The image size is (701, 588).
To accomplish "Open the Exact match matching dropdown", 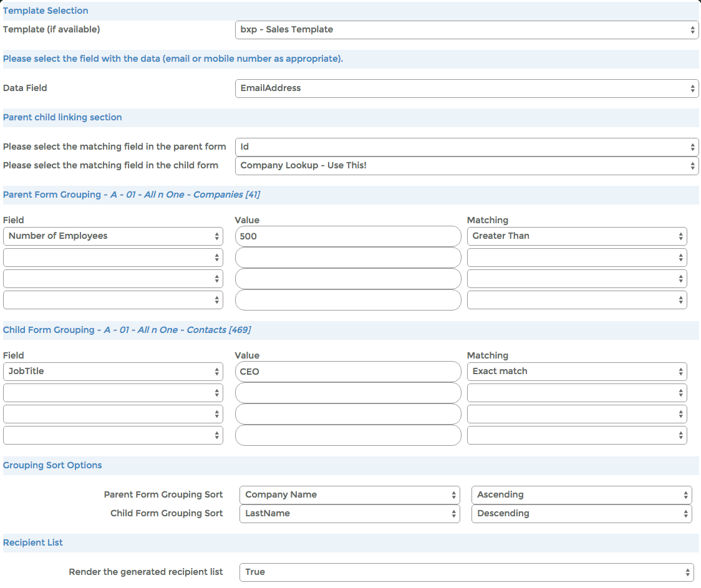I will click(x=577, y=372).
